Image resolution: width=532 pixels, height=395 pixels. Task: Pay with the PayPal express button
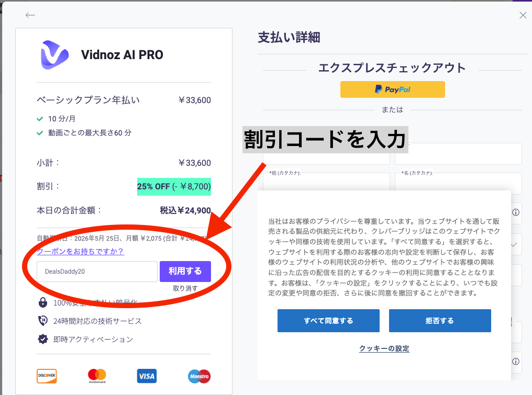tap(393, 89)
